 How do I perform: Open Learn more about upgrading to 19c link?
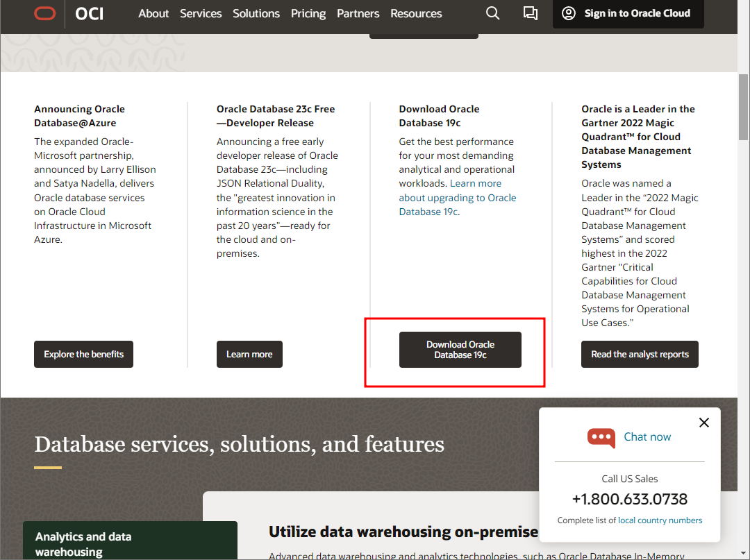pos(457,197)
